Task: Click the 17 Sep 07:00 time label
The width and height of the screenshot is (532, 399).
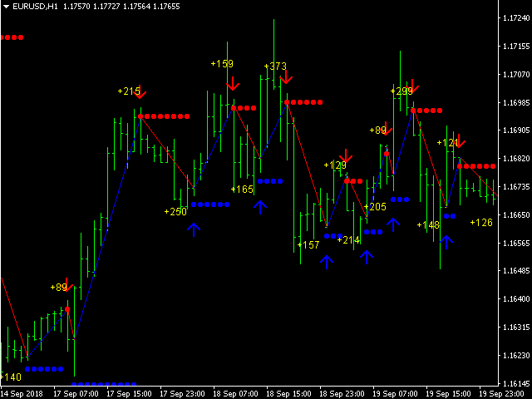Action: point(76,394)
